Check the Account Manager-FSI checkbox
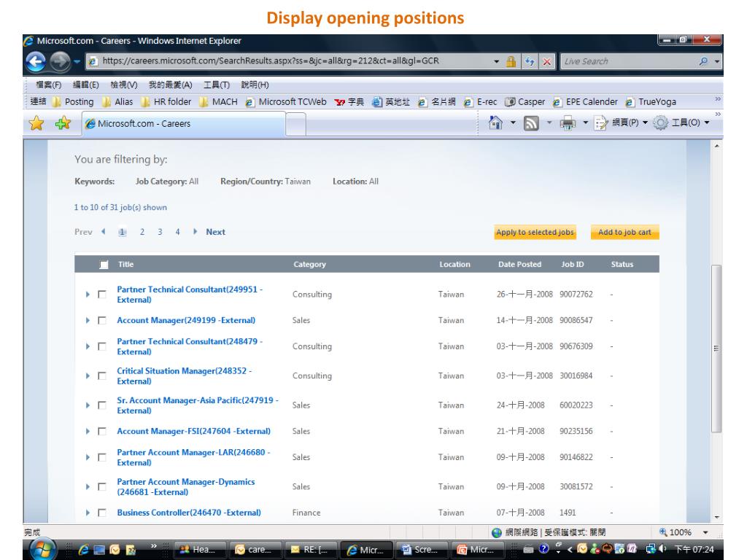This screenshot has width=747, height=560. click(102, 431)
